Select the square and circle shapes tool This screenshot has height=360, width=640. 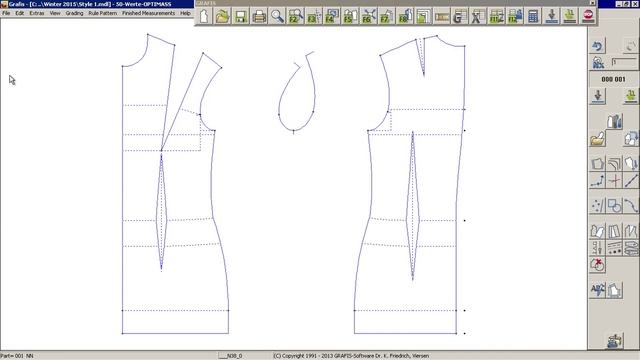tap(614, 206)
